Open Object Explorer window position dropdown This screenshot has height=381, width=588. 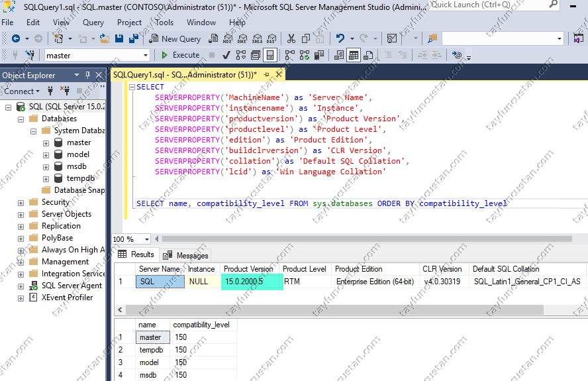(77, 75)
